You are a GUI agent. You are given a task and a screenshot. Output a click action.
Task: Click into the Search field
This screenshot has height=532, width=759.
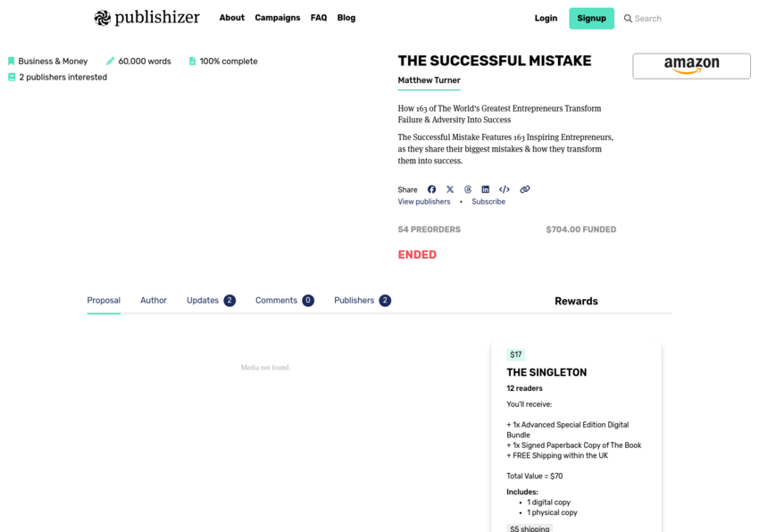(647, 19)
